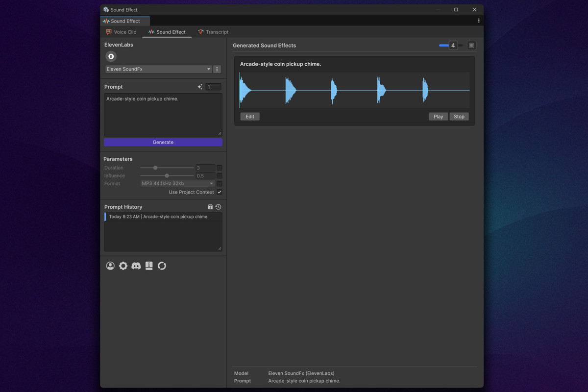Open the user account icon
This screenshot has height=392, width=588.
pyautogui.click(x=110, y=266)
